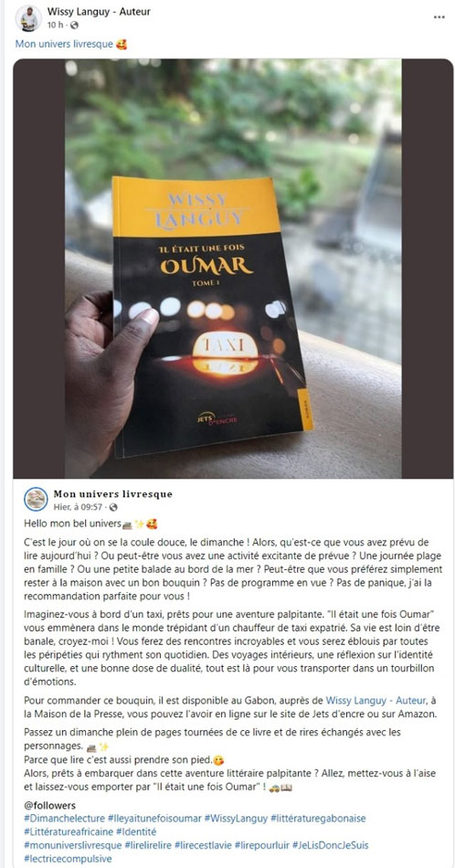Click the 10 h post timestamp
This screenshot has height=868, width=455.
[x=56, y=25]
